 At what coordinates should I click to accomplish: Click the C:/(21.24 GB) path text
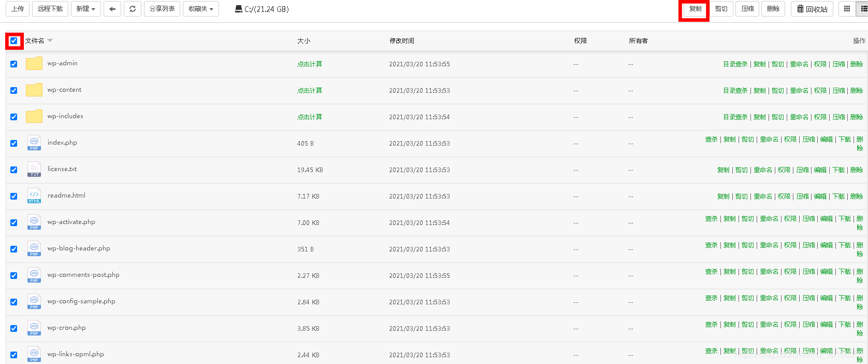267,9
